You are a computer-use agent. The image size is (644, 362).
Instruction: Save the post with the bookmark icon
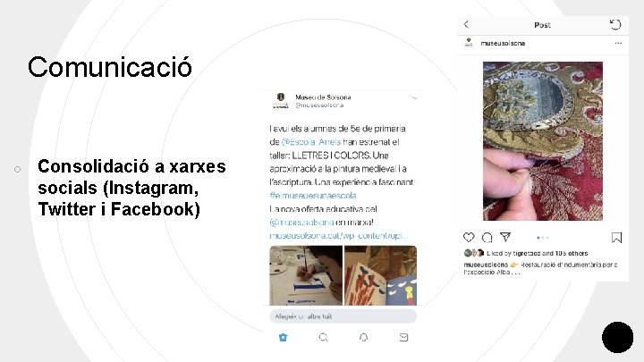pos(616,238)
